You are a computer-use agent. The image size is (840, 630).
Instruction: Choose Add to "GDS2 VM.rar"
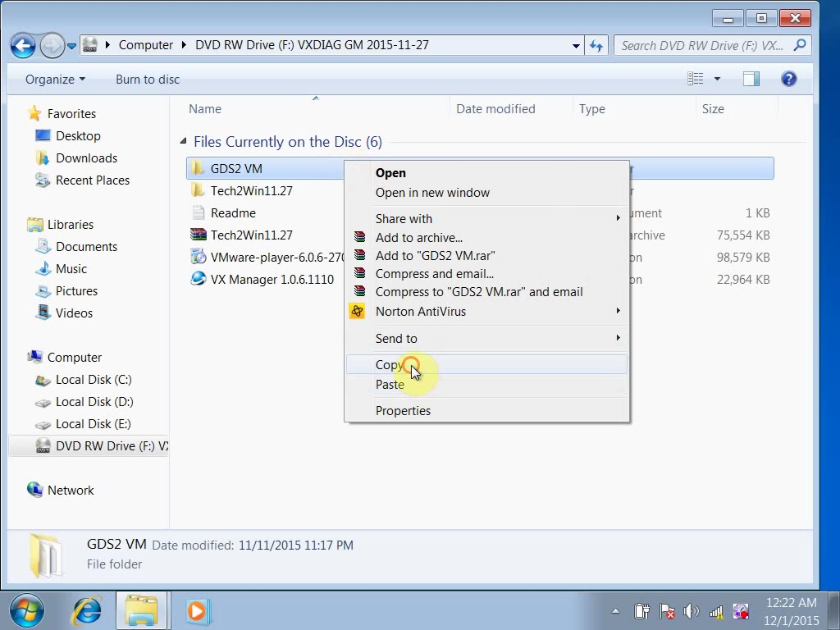486,256
